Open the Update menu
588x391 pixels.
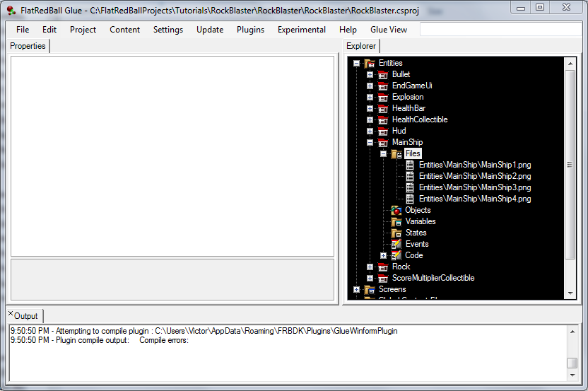210,30
